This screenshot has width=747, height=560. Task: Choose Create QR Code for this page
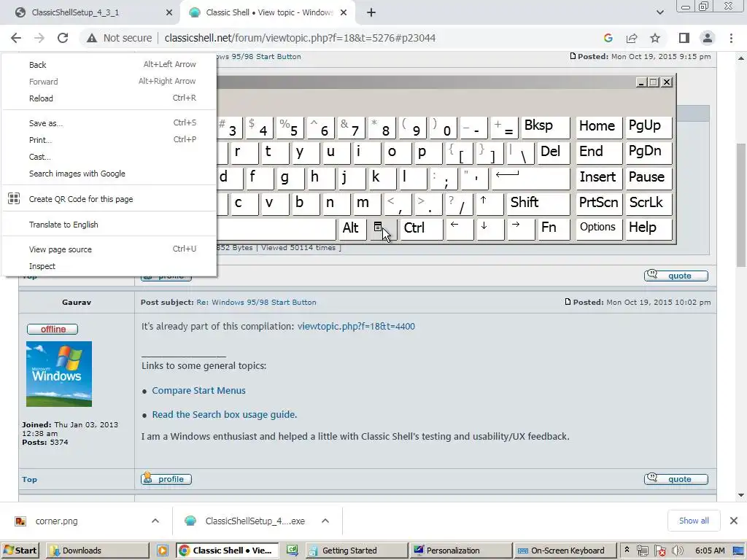(x=109, y=199)
